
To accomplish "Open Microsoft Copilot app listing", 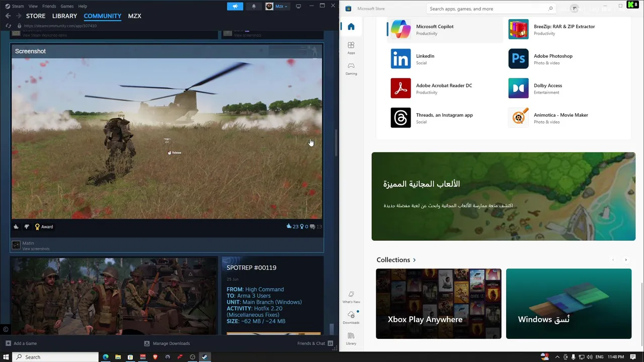I will (x=445, y=30).
